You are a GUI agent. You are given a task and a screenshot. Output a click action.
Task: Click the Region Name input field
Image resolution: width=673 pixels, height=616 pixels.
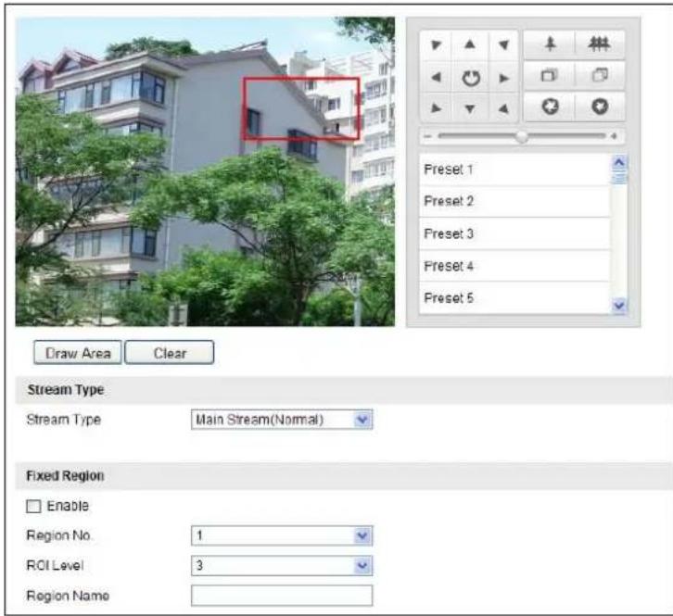(x=282, y=596)
